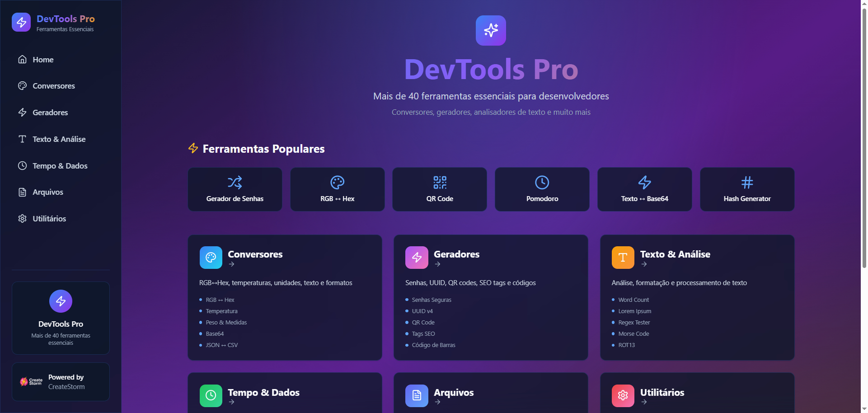
Task: Click the 'Word Count' list item
Action: pos(633,300)
